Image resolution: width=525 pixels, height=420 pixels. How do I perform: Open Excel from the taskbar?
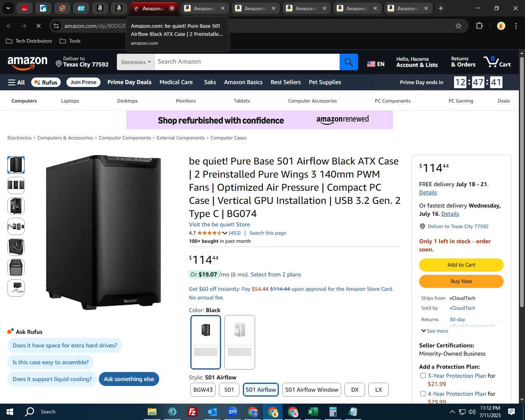point(313,412)
